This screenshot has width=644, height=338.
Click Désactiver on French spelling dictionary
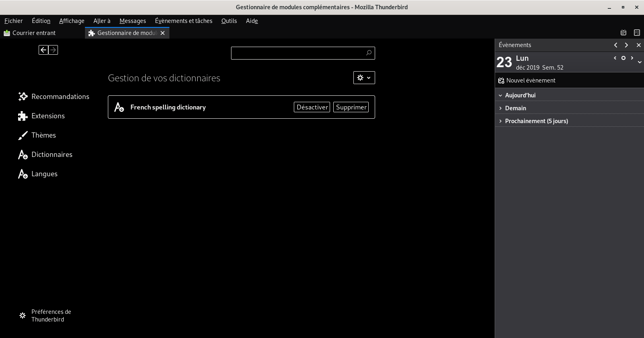tap(312, 107)
